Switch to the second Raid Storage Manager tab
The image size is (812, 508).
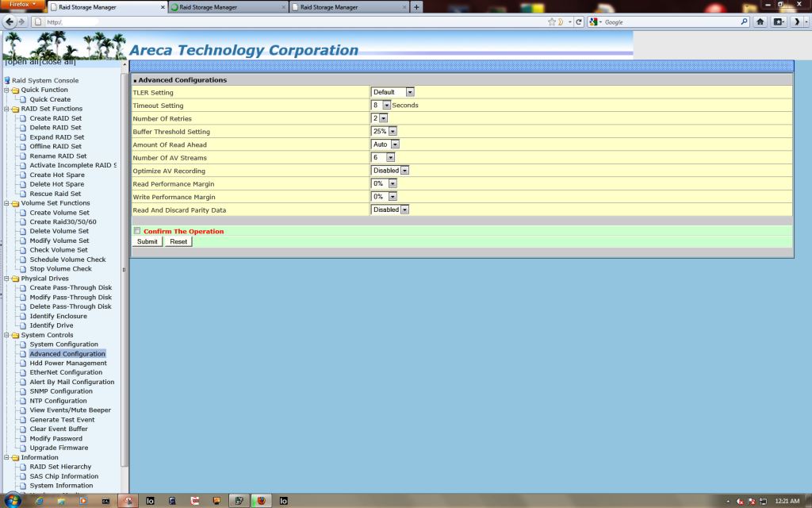[228, 7]
